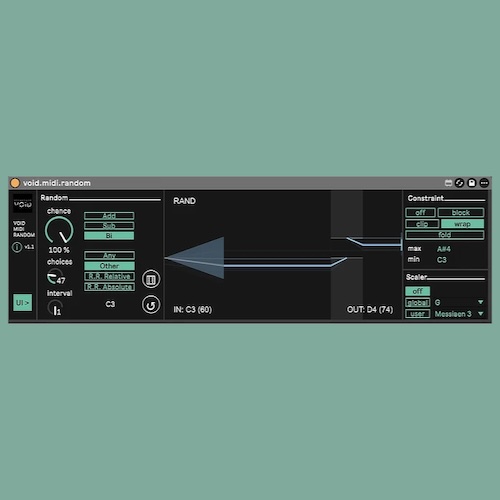
Task: Click the piano keyboard circular icon
Action: (151, 279)
